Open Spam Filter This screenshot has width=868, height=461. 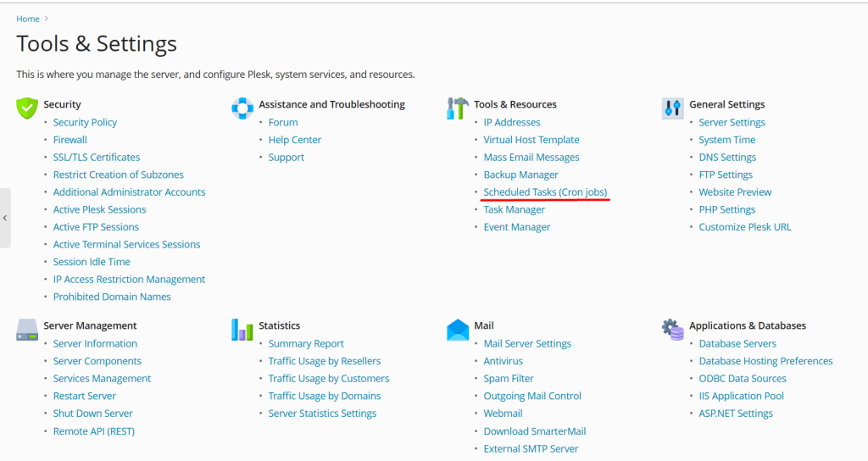point(509,379)
